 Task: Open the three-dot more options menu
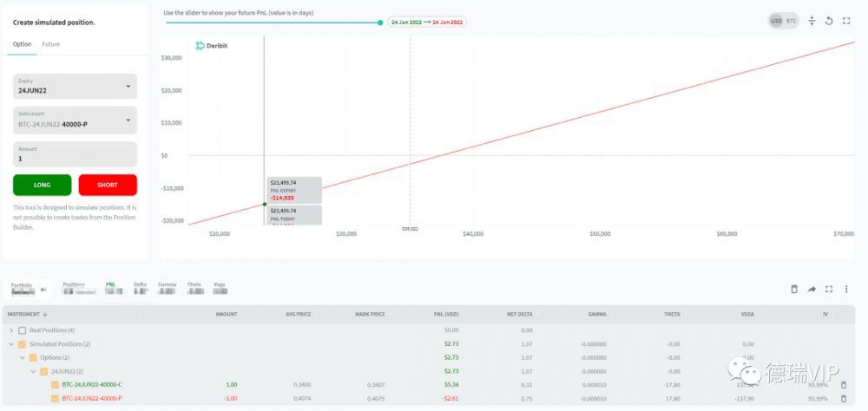pos(846,289)
